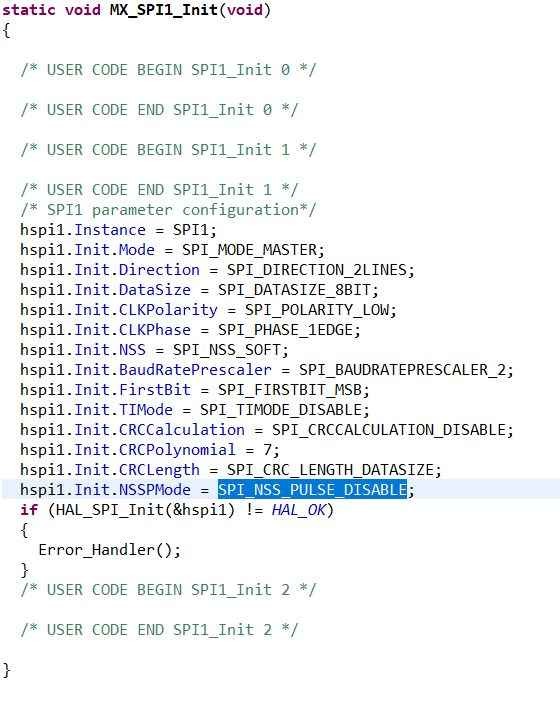Click SPI_DIRECTION_2LINES value
This screenshot has width=560, height=701.
pos(316,270)
